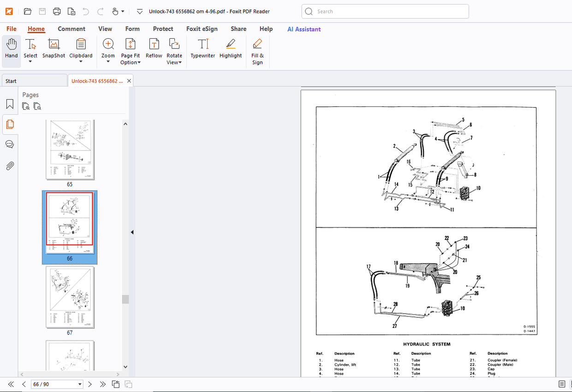Image resolution: width=572 pixels, height=392 pixels.
Task: Toggle the Pages thumbnail panel icon
Action: pyautogui.click(x=10, y=124)
